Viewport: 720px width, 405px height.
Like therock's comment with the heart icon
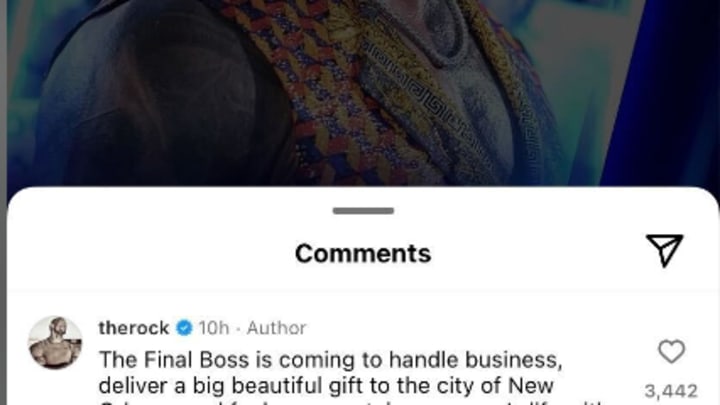pyautogui.click(x=671, y=352)
